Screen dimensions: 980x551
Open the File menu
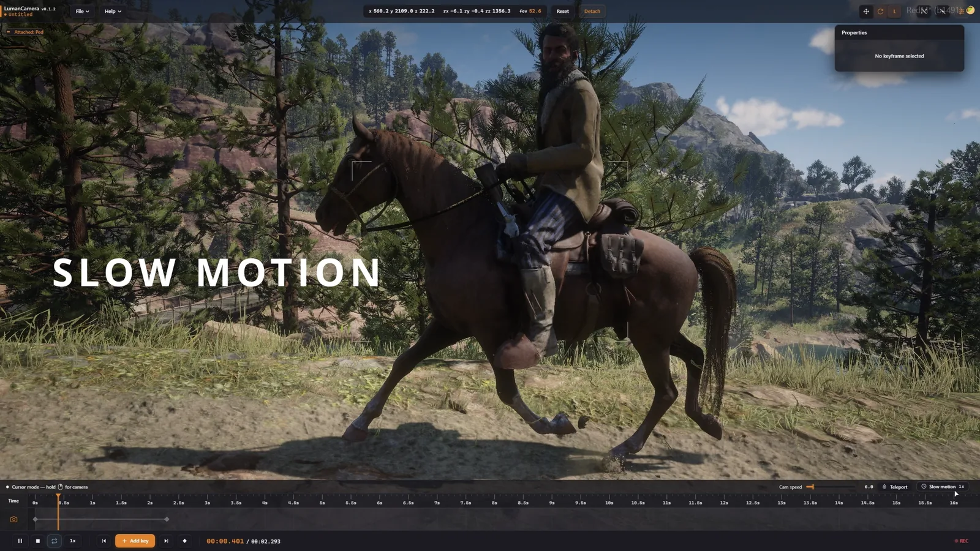point(82,11)
